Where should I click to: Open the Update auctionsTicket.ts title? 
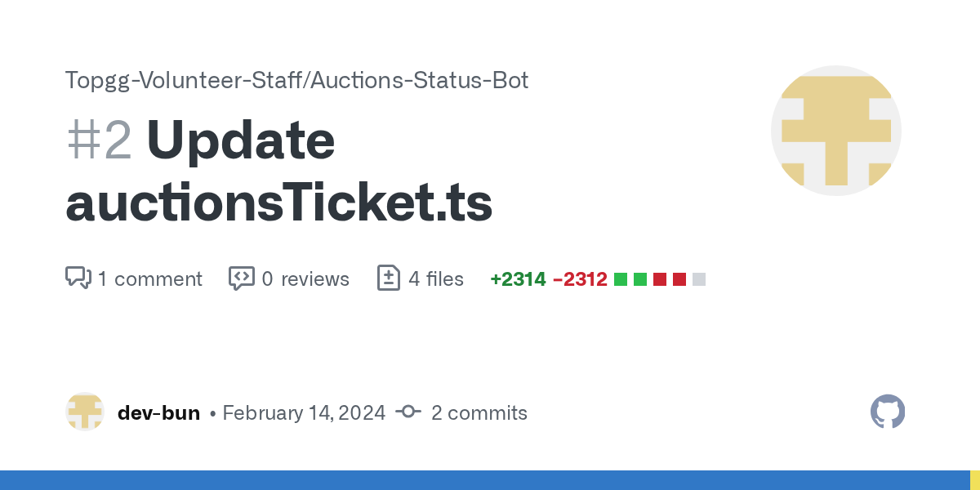tap(279, 171)
